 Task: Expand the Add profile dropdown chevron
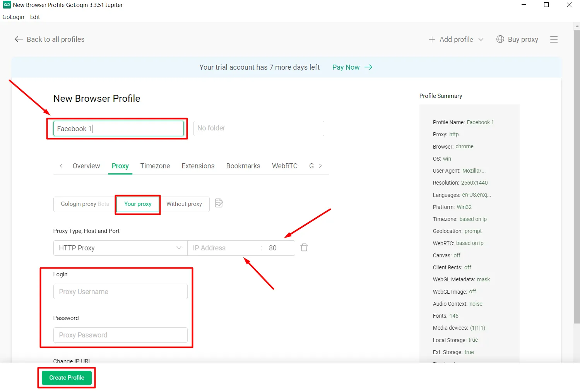coord(481,39)
